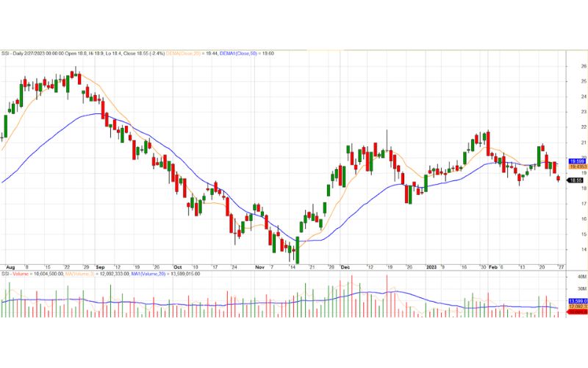This screenshot has height=368, width=588.
Task: Click the 'Feb' month label on time axis
Action: pos(493,267)
